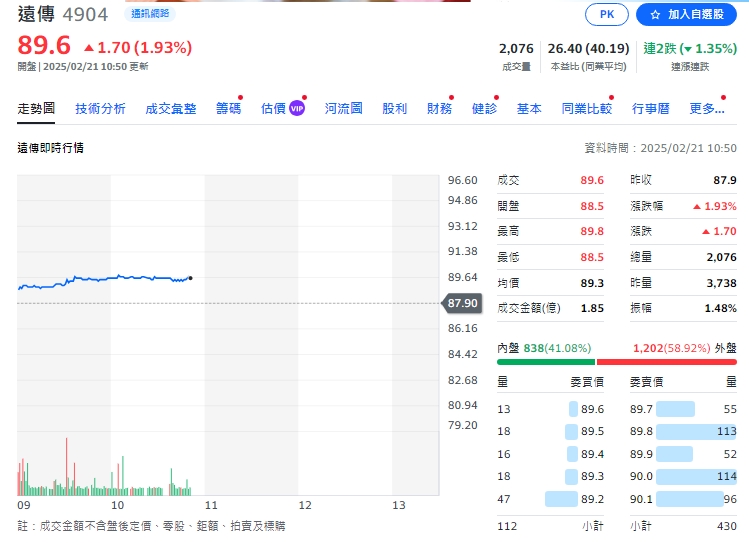Click the bid price 89.2 row

click(550, 499)
